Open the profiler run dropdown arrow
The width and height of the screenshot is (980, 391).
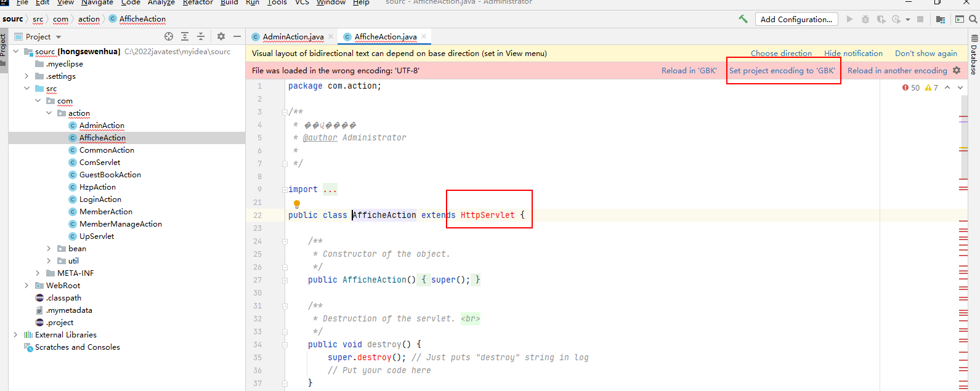(x=908, y=20)
